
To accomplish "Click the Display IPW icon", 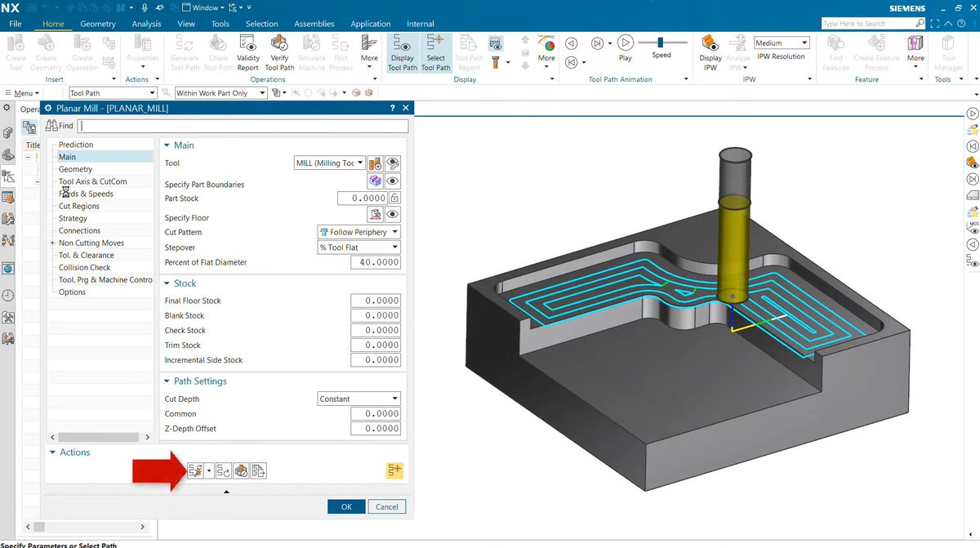I will (710, 51).
